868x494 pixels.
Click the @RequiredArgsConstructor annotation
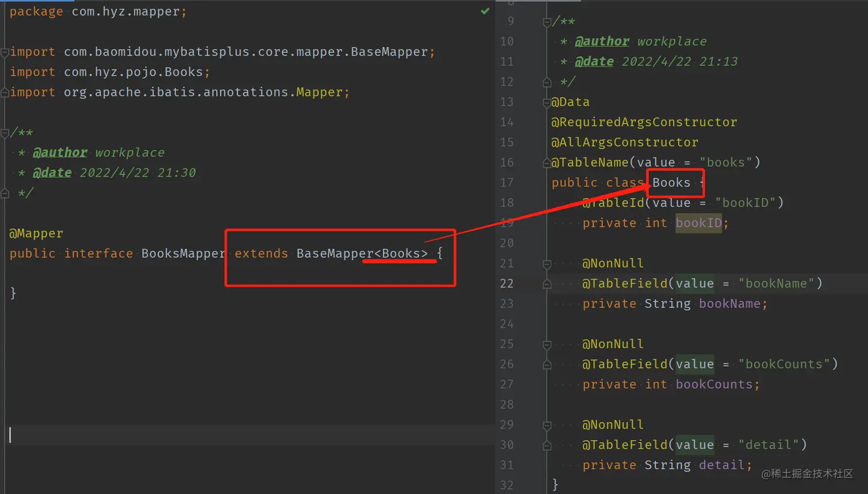pyautogui.click(x=644, y=122)
